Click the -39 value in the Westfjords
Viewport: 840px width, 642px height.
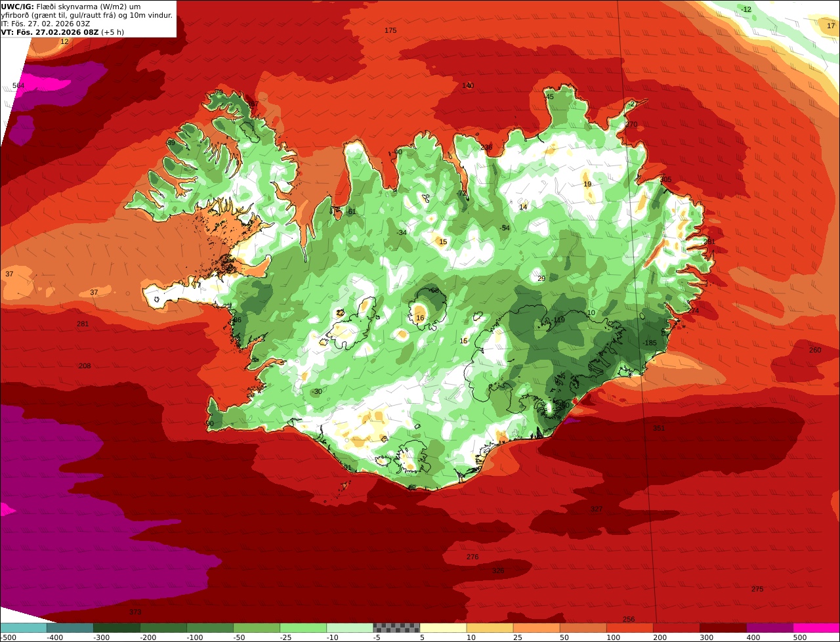point(170,142)
